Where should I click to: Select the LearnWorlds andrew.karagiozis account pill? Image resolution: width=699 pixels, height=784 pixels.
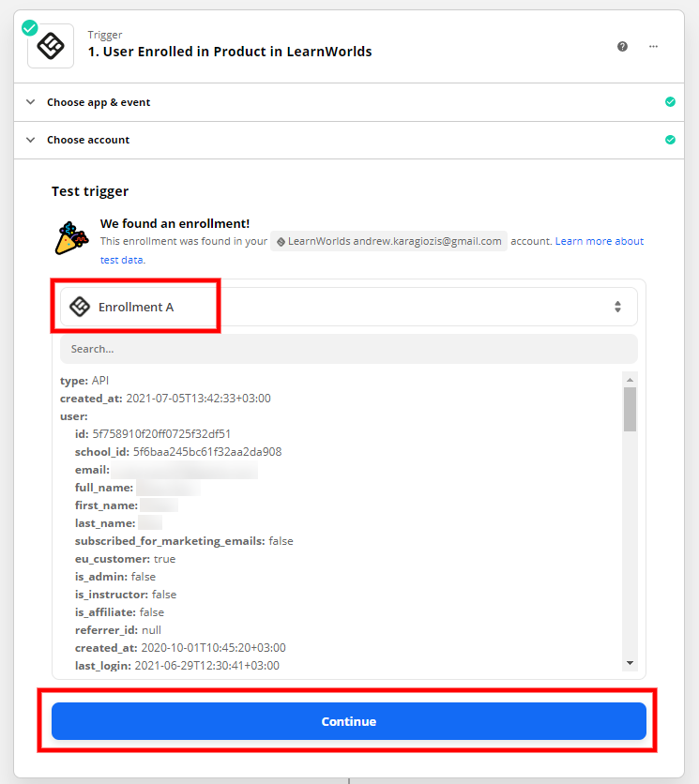389,241
